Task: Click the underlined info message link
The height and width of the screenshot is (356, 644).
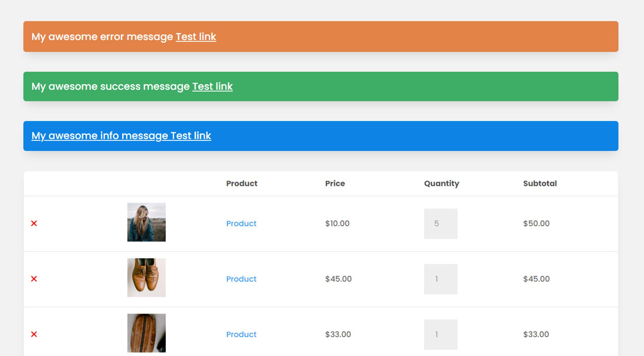Action: [121, 135]
